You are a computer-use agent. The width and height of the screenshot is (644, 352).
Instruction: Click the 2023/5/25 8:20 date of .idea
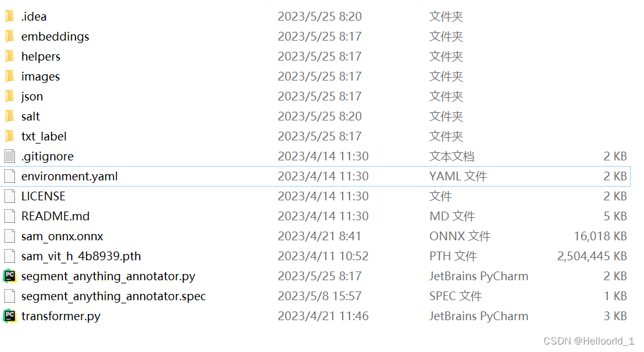click(x=320, y=16)
